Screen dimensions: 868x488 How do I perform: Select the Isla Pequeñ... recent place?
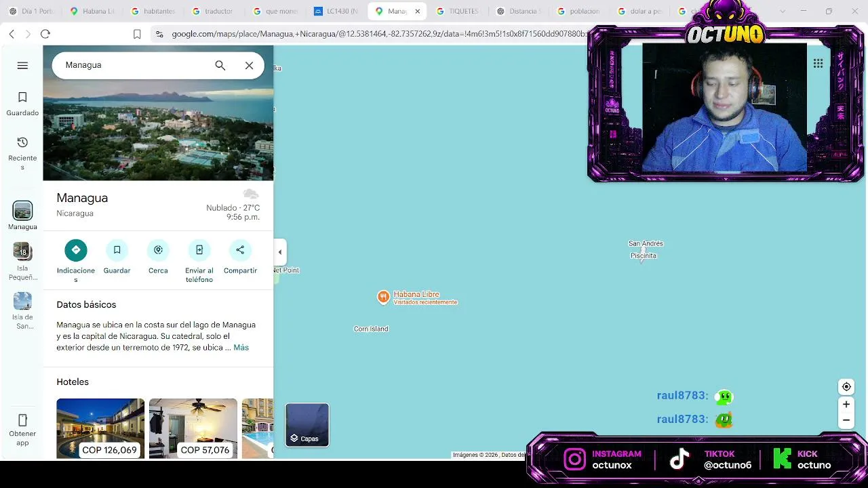pyautogui.click(x=22, y=262)
